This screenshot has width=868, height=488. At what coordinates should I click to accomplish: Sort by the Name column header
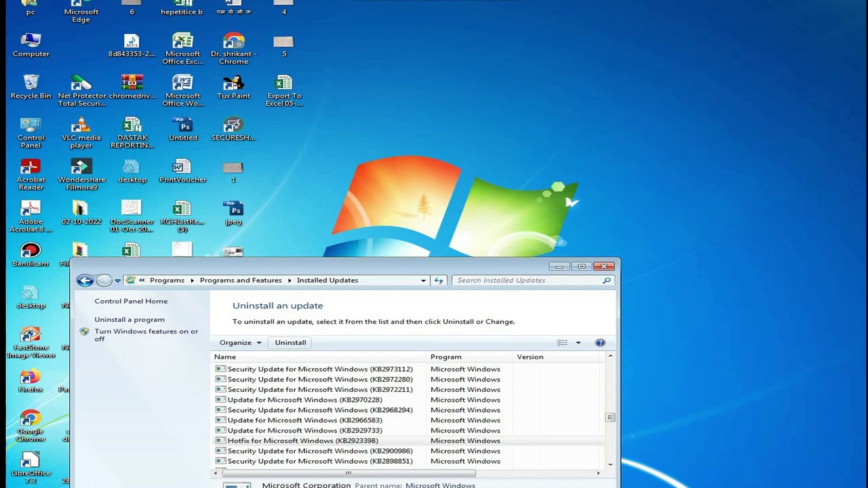coord(319,357)
